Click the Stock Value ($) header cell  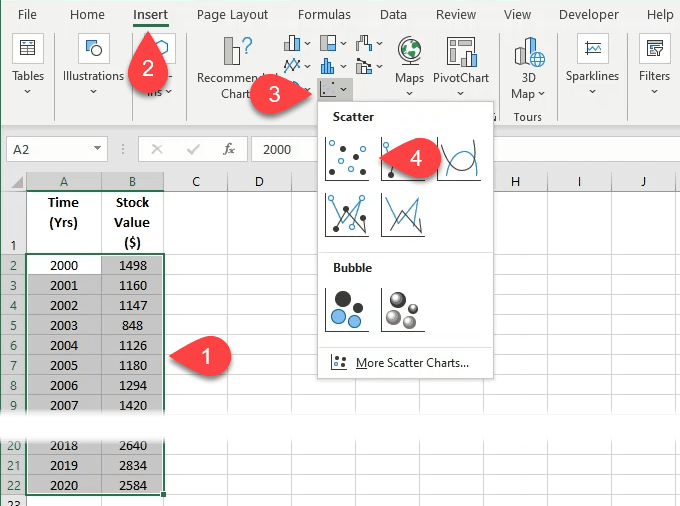132,222
